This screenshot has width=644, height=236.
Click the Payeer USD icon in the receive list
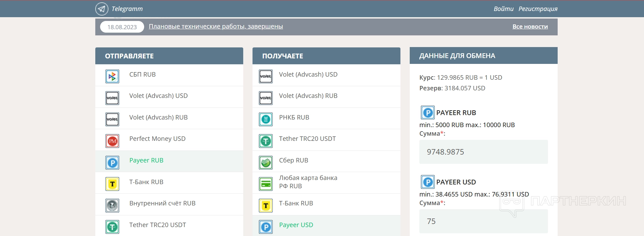266,227
